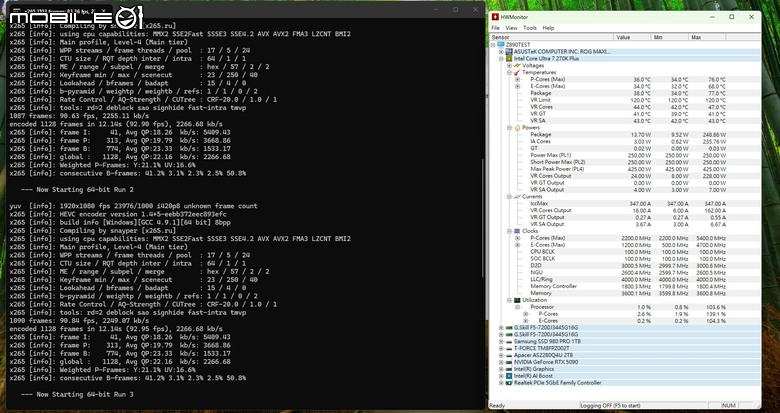Expand the NVIDIA GeForce RTX 5090 node
780x413 pixels.
pos(501,363)
